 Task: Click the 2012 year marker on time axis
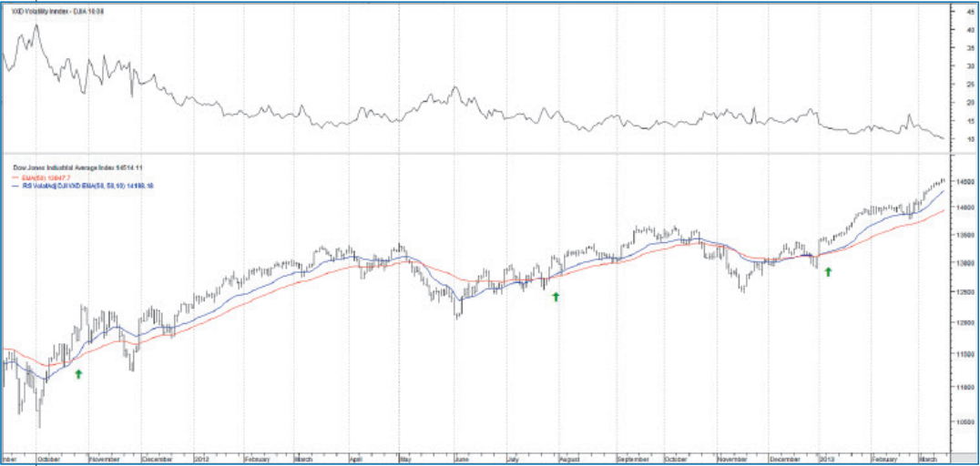[x=204, y=460]
